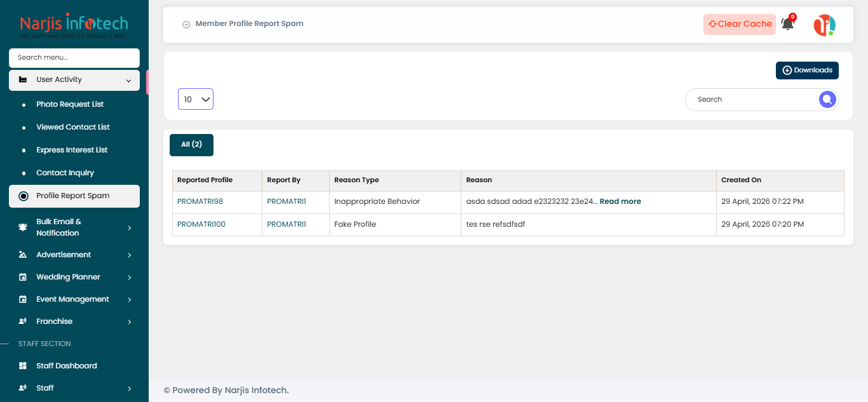Click the Downloads button
This screenshot has width=868, height=402.
coord(807,70)
